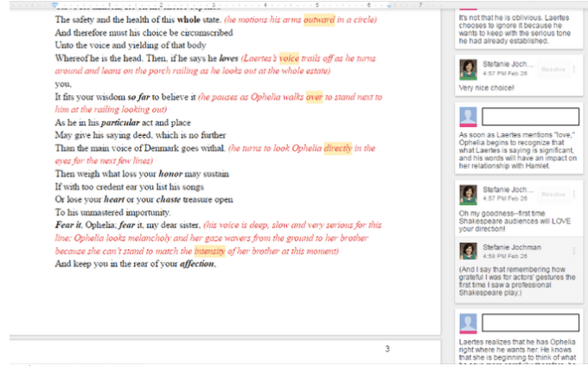Click commenter name box above "Laertes realizes"
Image resolution: width=588 pixels, height=366 pixels.
(529, 325)
